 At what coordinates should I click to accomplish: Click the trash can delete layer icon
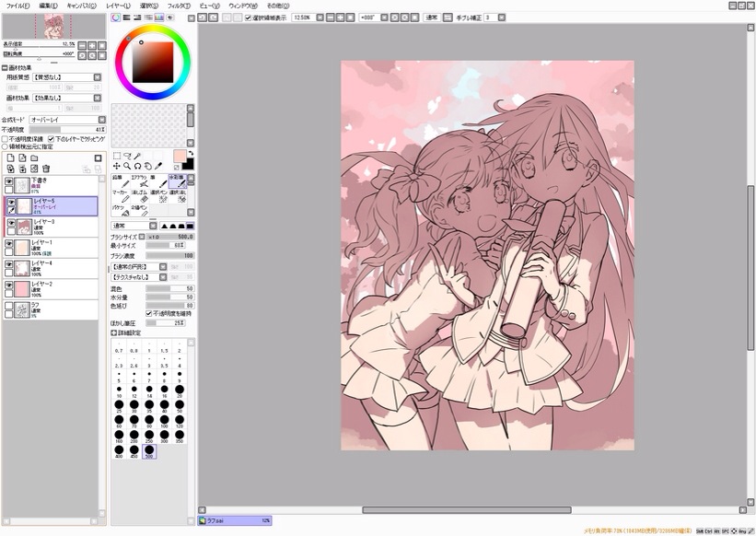[x=46, y=169]
